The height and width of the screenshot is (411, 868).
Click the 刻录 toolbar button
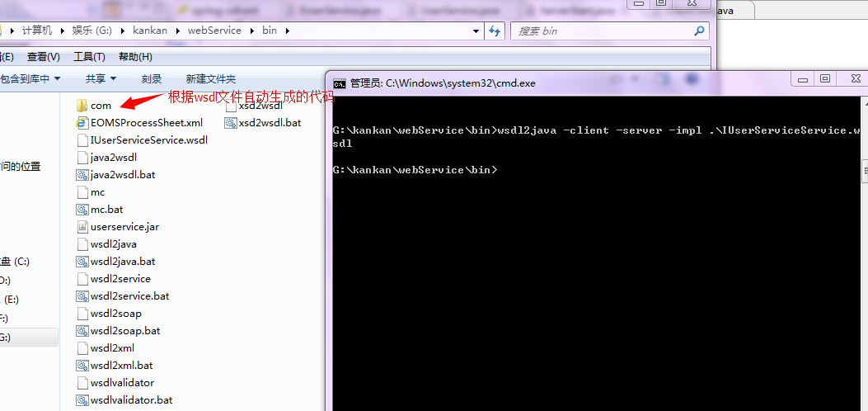tap(152, 78)
